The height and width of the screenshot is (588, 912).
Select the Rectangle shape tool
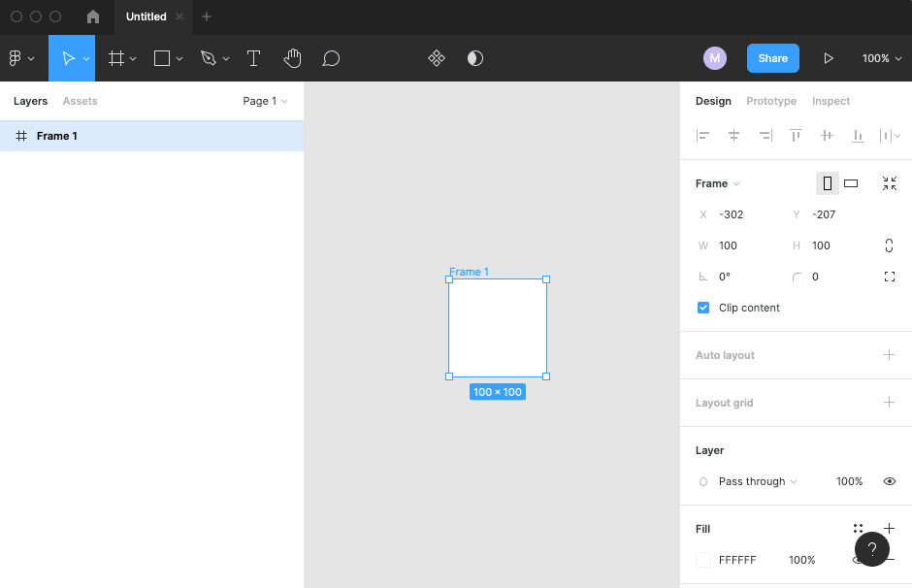click(x=162, y=58)
